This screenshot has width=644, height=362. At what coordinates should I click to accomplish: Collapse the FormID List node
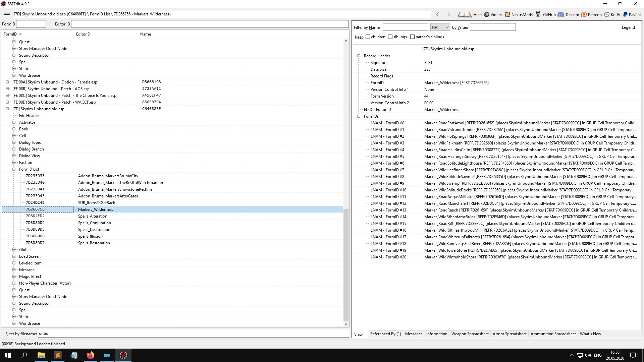[14, 169]
